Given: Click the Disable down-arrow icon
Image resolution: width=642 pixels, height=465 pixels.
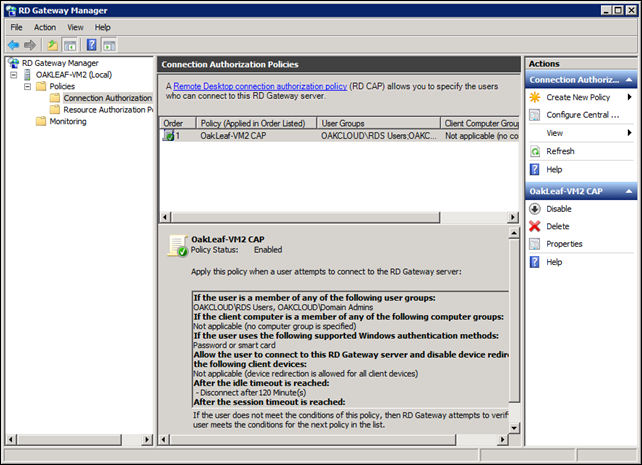Looking at the screenshot, I should tap(534, 209).
